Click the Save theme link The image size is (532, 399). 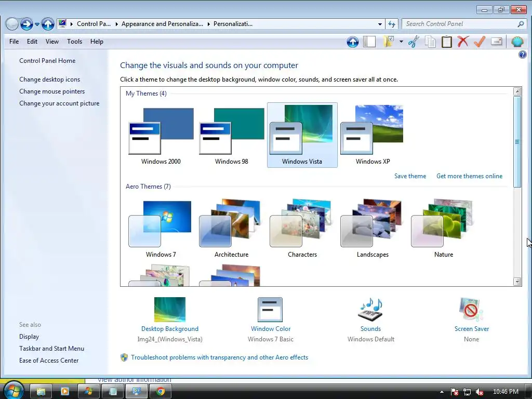[x=410, y=176]
